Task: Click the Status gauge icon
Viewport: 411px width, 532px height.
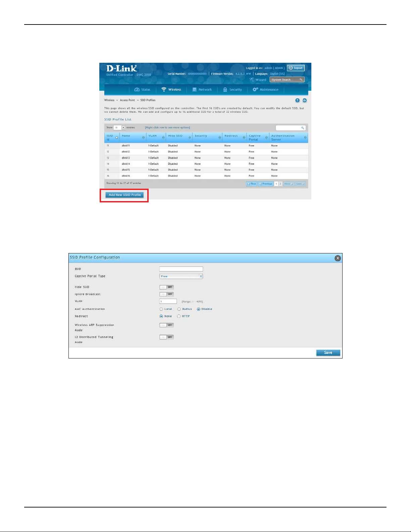Action: 137,90
